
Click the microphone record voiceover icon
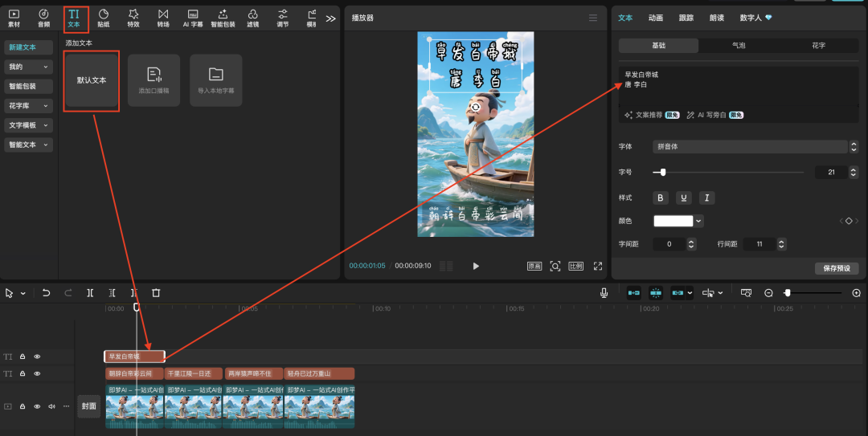click(604, 293)
